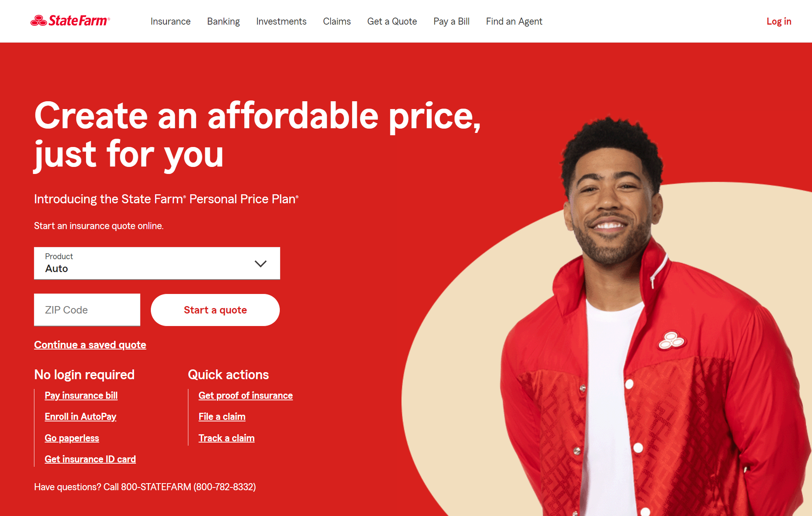Viewport: 812px width, 516px height.
Task: Click Get insurance ID card link
Action: click(91, 459)
